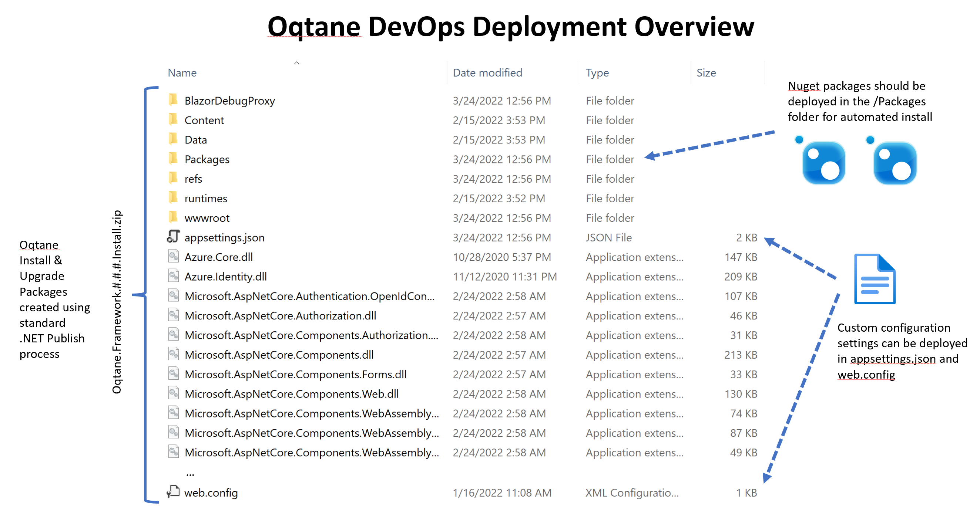Select the runtimes folder name
This screenshot has height=528, width=980.
(206, 199)
